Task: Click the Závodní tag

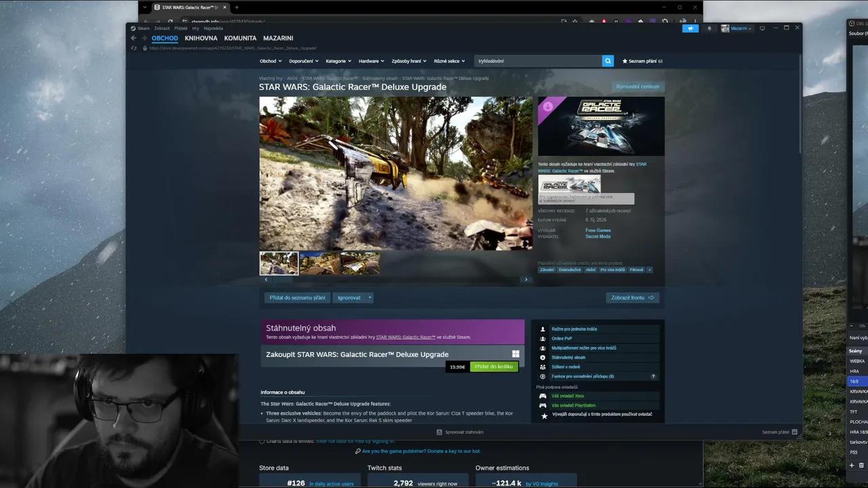Action: tap(547, 270)
